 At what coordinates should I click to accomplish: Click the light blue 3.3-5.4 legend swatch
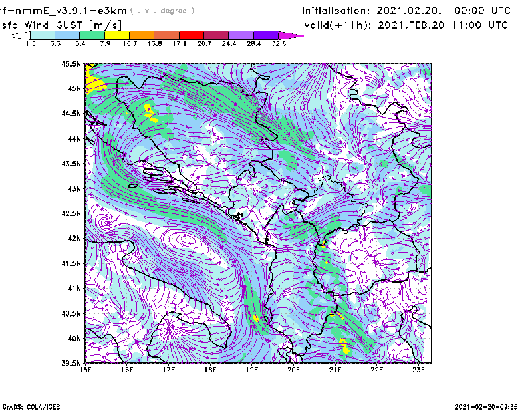[67, 35]
